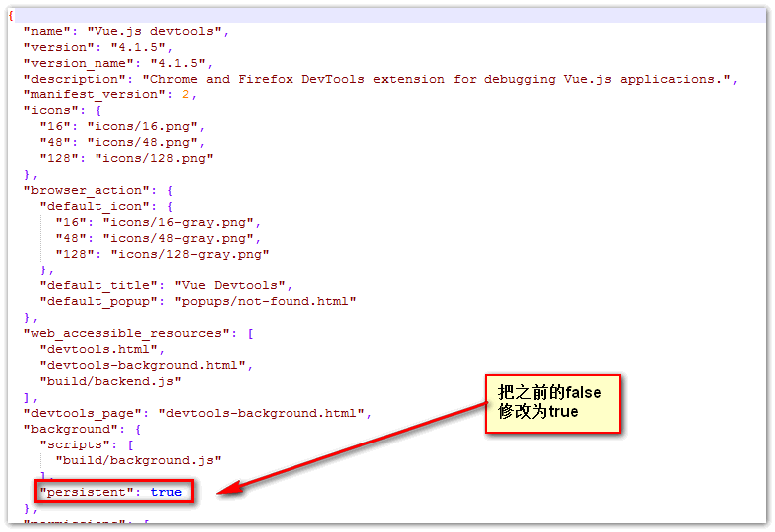This screenshot has height=532, width=775.
Task: Select the "icons/128-gray.png" value
Action: tap(190, 254)
